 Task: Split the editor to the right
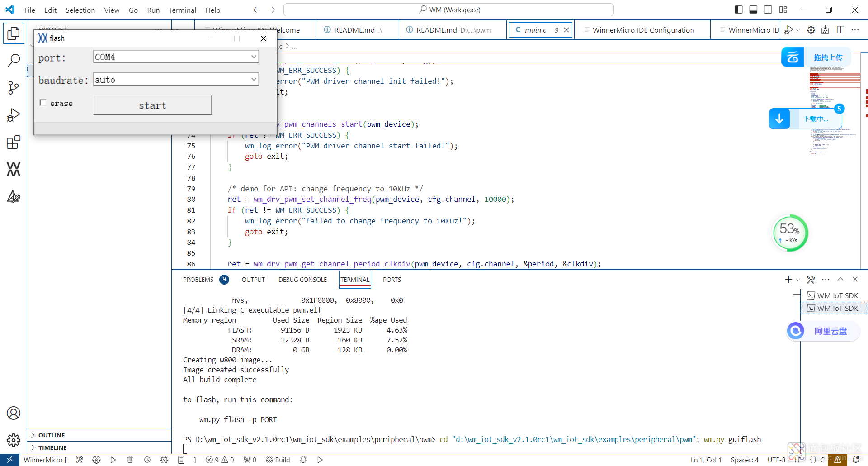point(841,30)
